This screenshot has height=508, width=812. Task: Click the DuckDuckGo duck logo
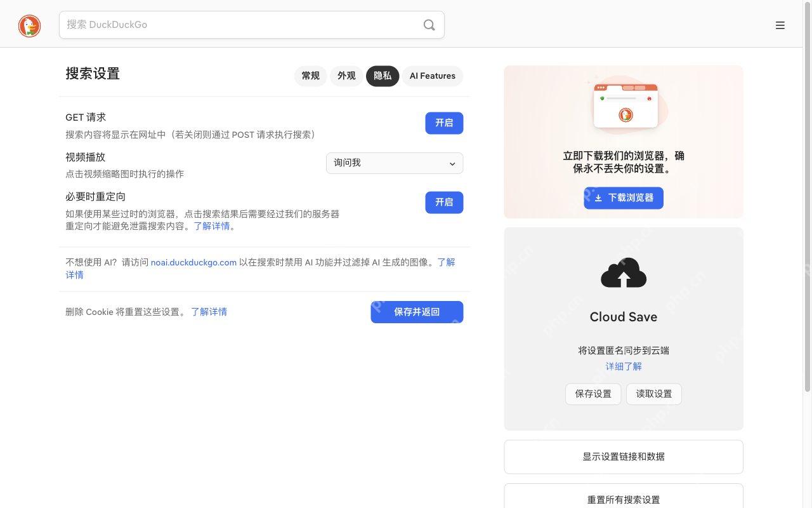[x=29, y=25]
